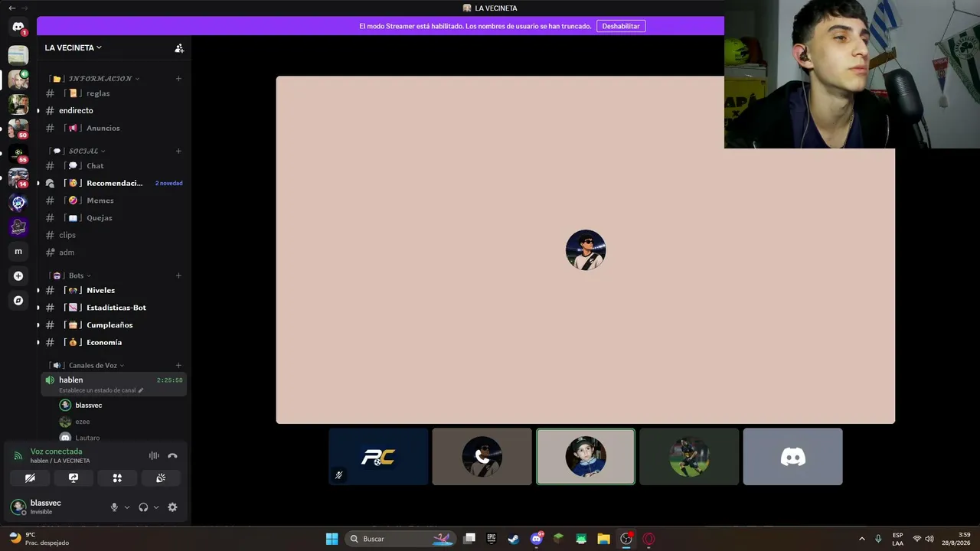This screenshot has height=551, width=980.
Task: Open blassvec user profile panel
Action: point(55,507)
